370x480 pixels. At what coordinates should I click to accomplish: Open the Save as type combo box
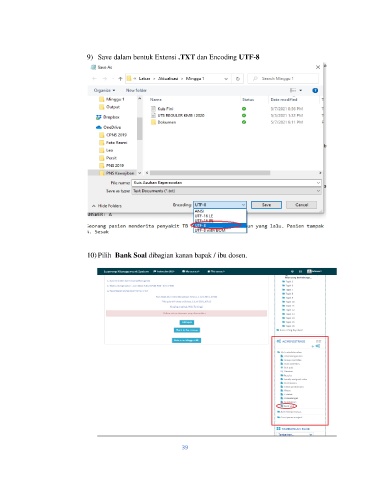[226, 191]
